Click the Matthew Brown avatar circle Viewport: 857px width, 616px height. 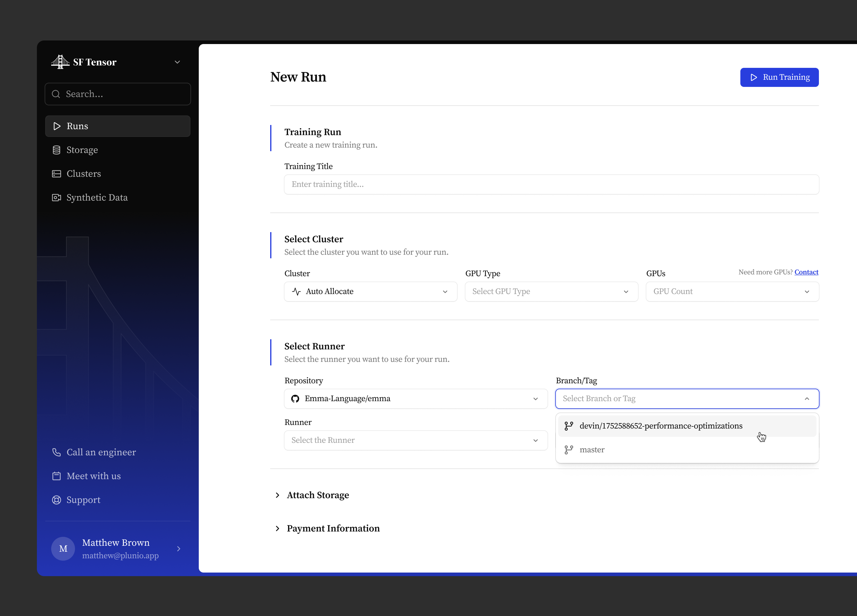(x=63, y=549)
